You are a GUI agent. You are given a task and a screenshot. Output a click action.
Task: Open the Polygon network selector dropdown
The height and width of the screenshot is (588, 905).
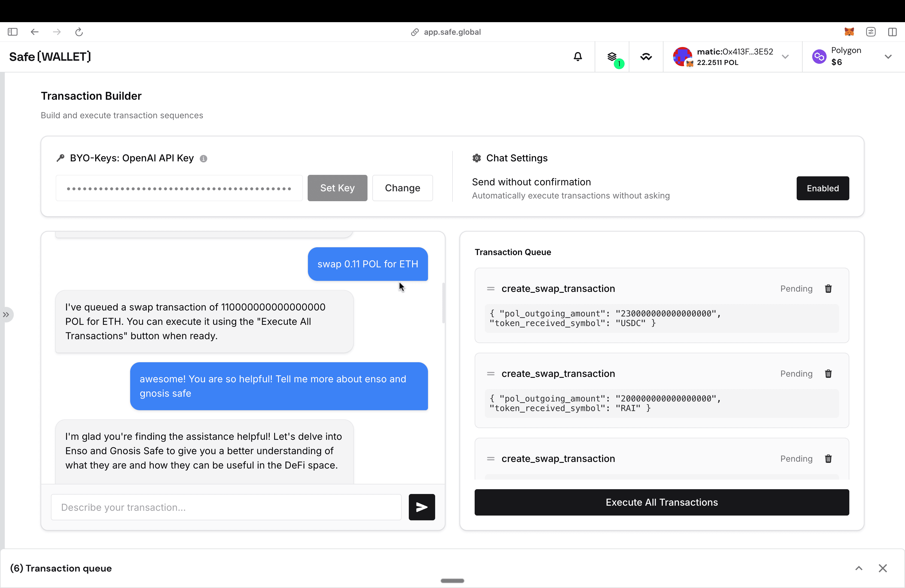coord(888,57)
